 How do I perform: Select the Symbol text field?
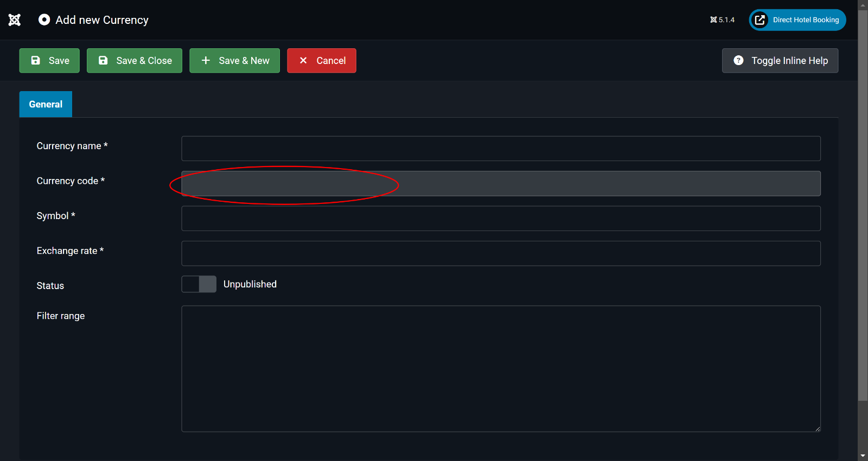(x=500, y=219)
